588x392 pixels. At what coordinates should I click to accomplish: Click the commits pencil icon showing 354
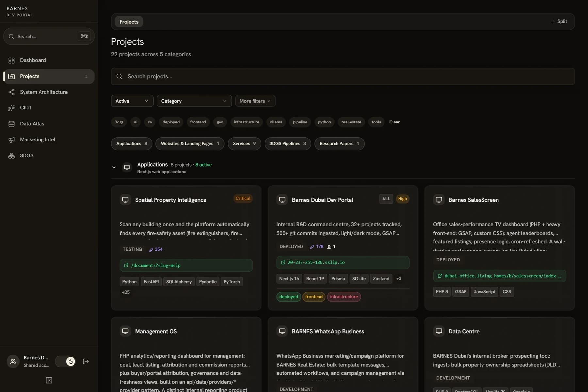pyautogui.click(x=151, y=250)
